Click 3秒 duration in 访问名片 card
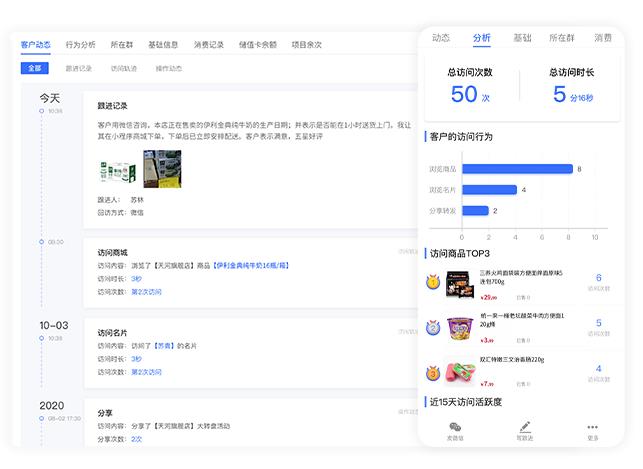Screen dimensions: 643x469 coord(137,359)
